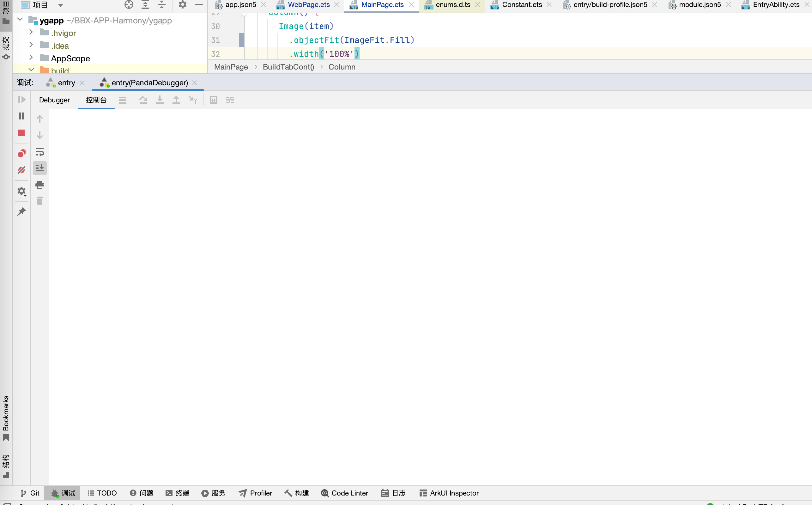
Task: Collapse the build folder
Action: coord(31,70)
